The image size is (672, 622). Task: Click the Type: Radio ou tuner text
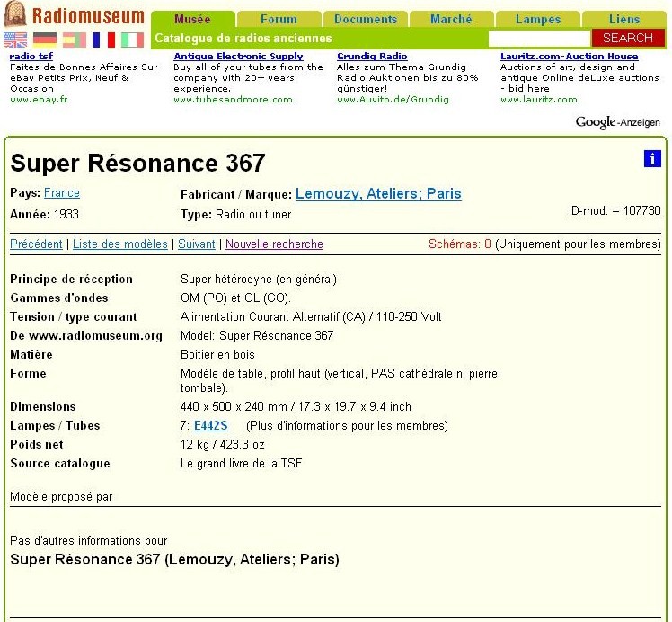(x=235, y=214)
